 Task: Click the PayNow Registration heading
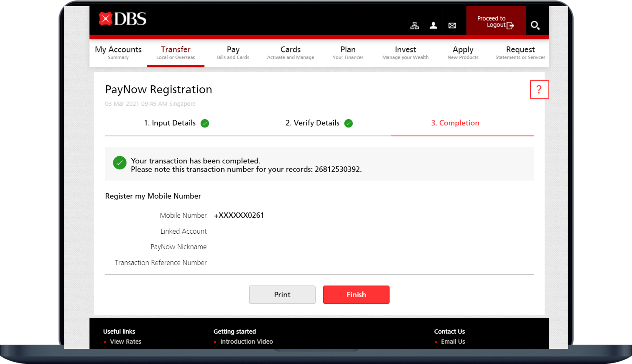[x=159, y=90]
